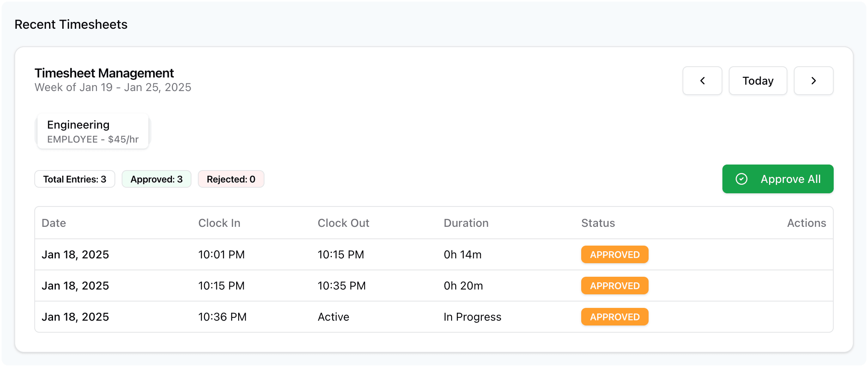Click APPROVED badge for 10:15 PM entry
Screen dimensions: 868x367
pyautogui.click(x=615, y=286)
